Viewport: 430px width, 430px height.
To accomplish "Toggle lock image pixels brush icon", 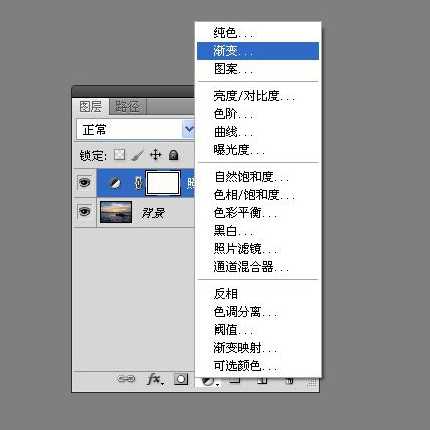I will click(137, 155).
